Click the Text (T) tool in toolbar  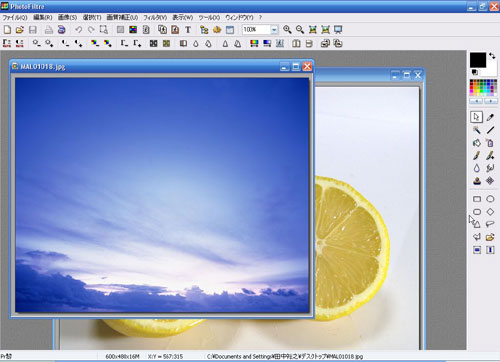coord(188,30)
